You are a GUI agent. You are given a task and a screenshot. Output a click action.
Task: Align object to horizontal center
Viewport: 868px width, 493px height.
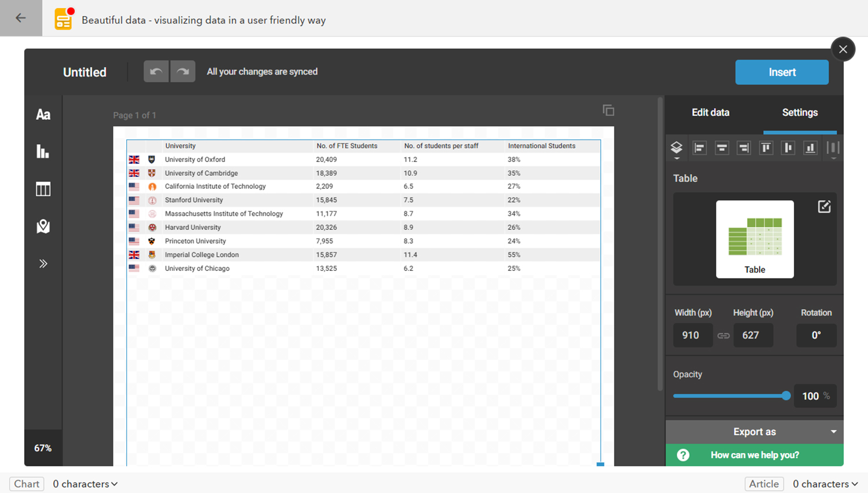[x=722, y=148]
